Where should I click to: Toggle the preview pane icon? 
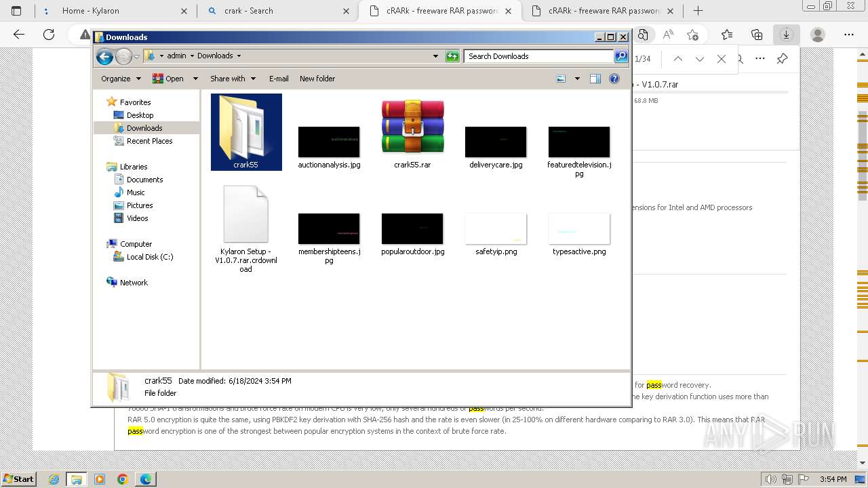tap(595, 79)
